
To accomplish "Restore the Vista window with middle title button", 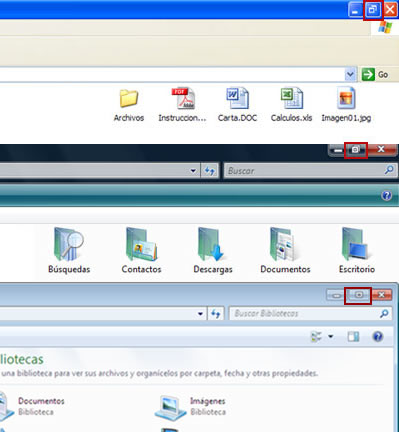I will [355, 150].
